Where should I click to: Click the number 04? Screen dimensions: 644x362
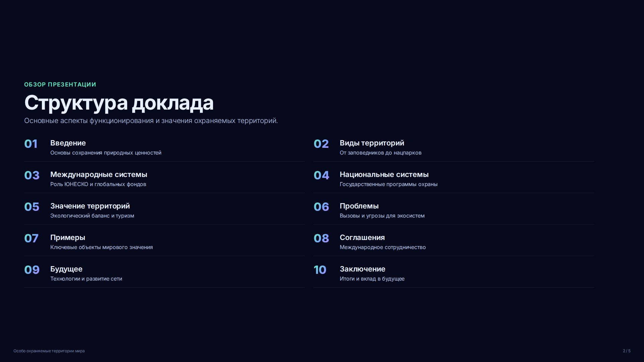(x=321, y=175)
